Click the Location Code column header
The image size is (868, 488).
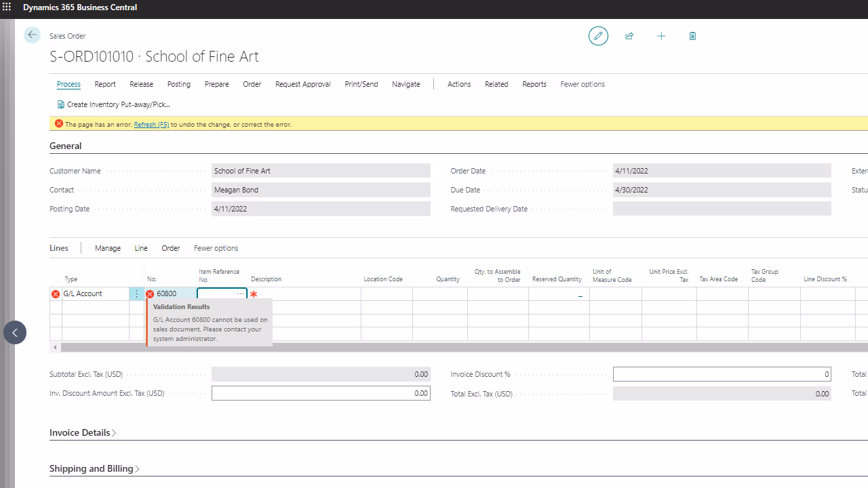point(383,279)
